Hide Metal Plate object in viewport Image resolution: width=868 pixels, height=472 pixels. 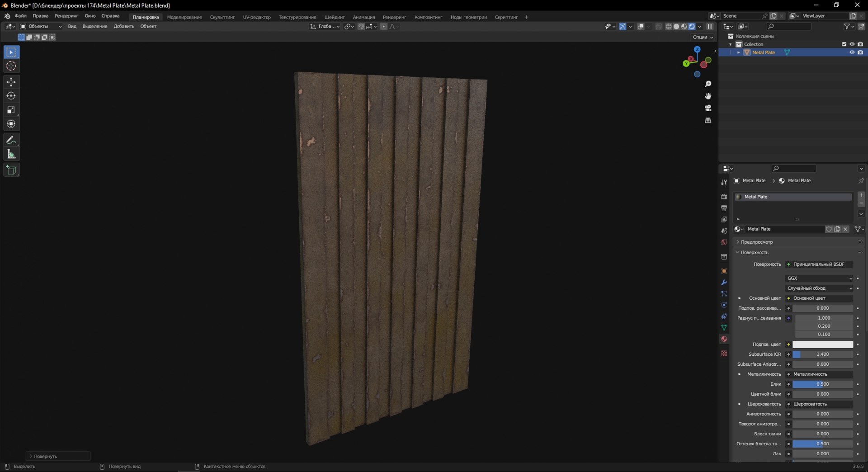(852, 52)
